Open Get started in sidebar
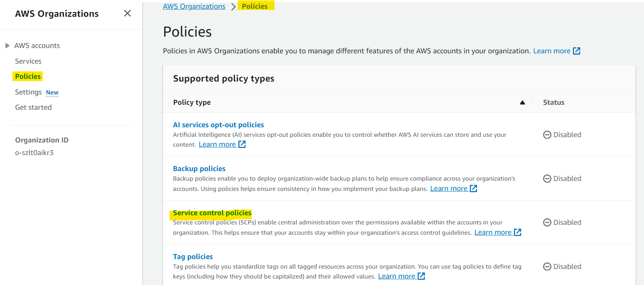Viewport: 644px width, 285px height. [33, 107]
